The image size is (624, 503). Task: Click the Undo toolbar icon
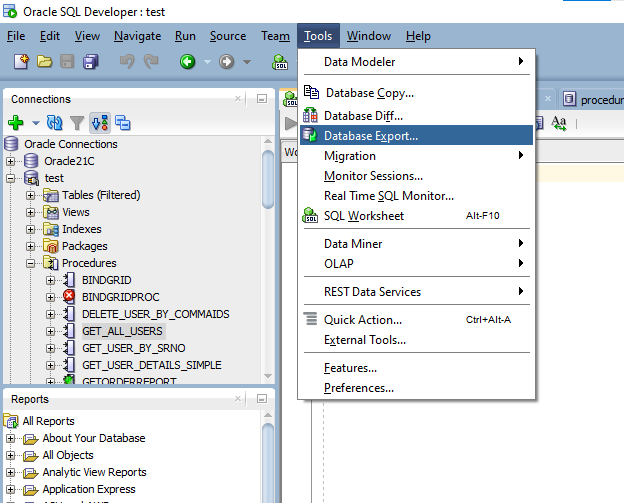127,62
